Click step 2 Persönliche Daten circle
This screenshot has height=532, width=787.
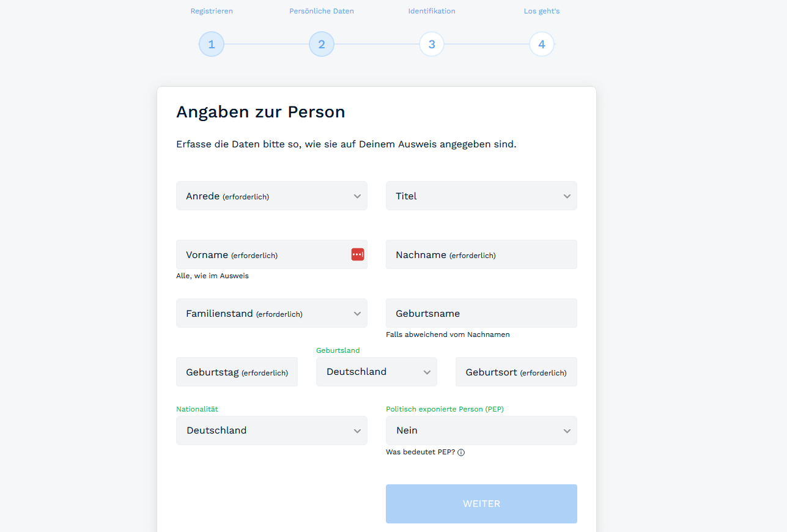322,45
